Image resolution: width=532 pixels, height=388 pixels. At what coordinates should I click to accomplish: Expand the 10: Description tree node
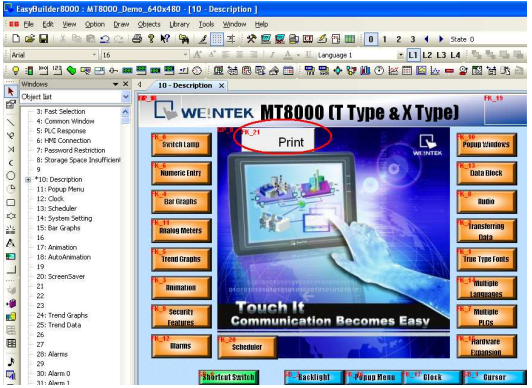[x=28, y=180]
